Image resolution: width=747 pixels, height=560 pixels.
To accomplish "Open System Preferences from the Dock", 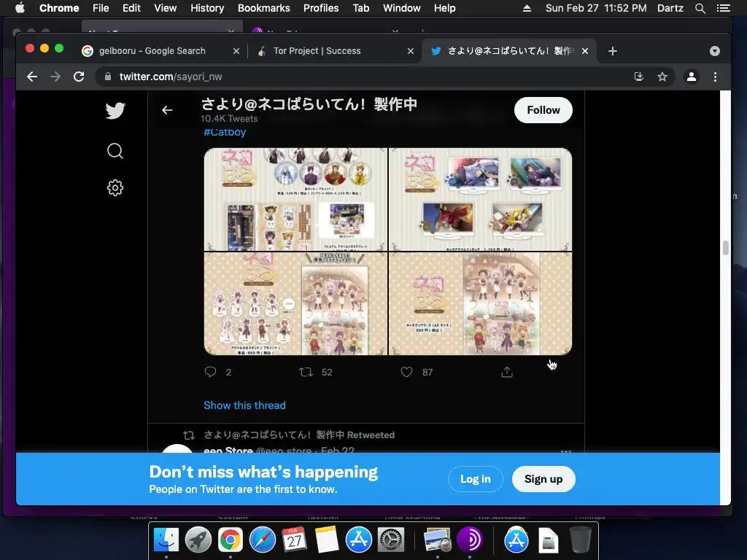I will (x=391, y=540).
